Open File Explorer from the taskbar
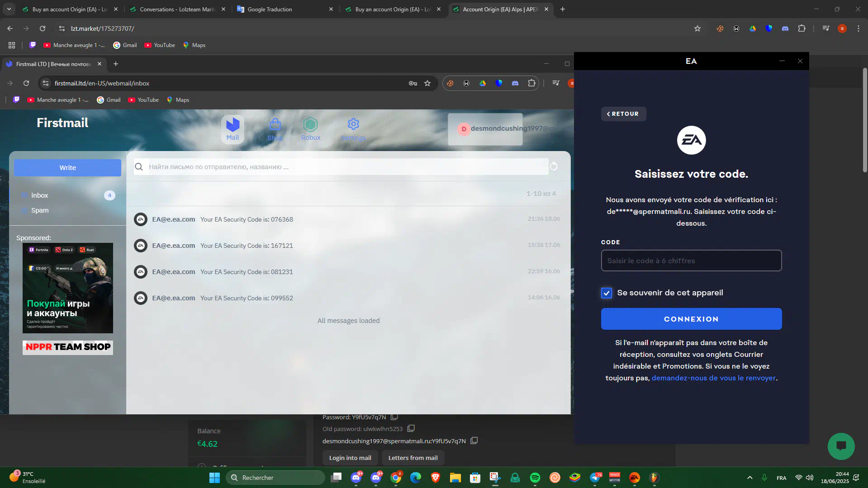The width and height of the screenshot is (868, 488). tap(455, 478)
